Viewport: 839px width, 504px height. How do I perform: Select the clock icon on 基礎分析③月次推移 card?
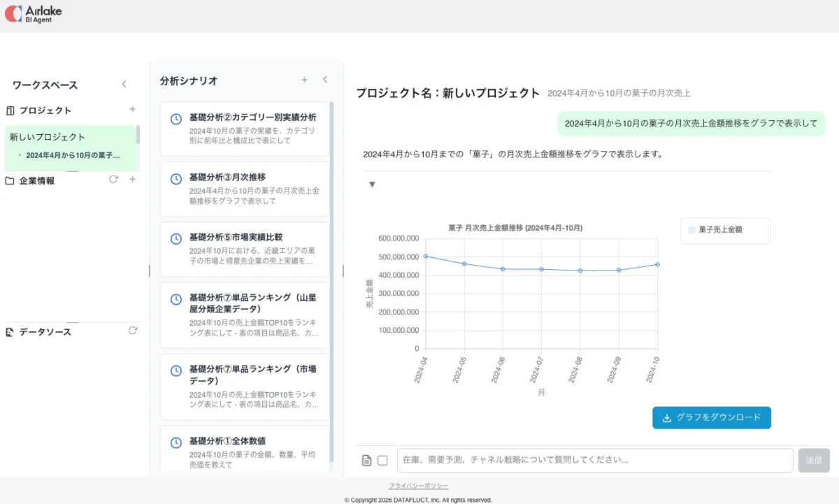tap(175, 177)
